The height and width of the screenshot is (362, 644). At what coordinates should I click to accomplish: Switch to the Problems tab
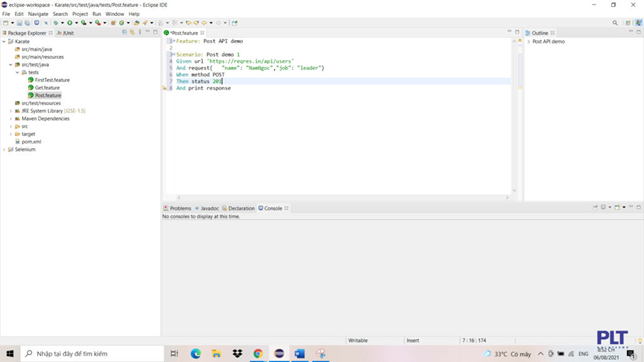pyautogui.click(x=177, y=208)
